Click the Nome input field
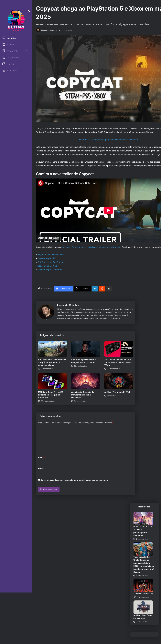This screenshot has width=161, height=644. coord(86,462)
